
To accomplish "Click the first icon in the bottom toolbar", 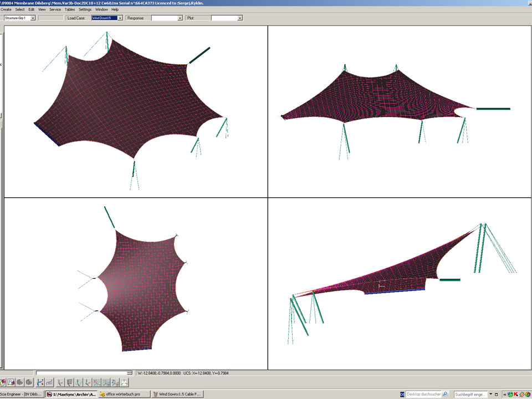I will click(3, 382).
